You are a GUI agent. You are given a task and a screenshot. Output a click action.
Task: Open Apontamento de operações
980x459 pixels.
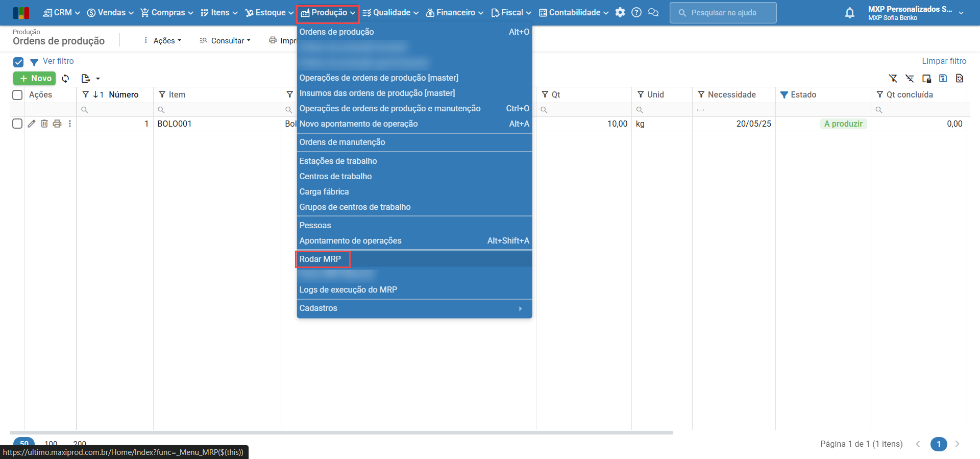414,240
